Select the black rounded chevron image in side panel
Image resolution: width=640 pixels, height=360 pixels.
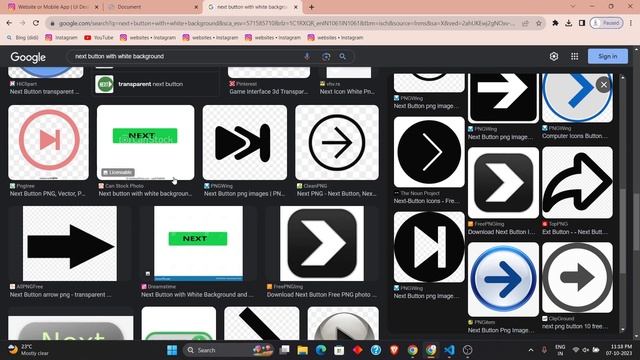coord(503,182)
